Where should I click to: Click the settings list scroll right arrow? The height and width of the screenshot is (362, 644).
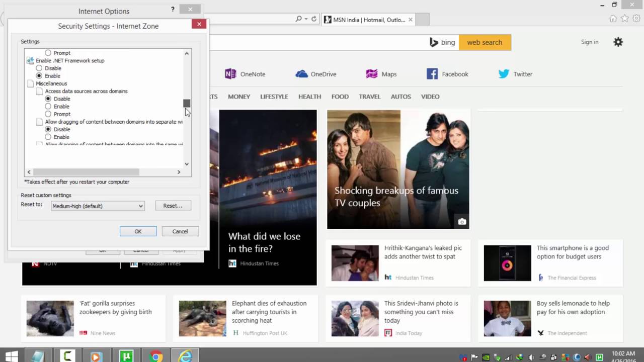pyautogui.click(x=179, y=172)
